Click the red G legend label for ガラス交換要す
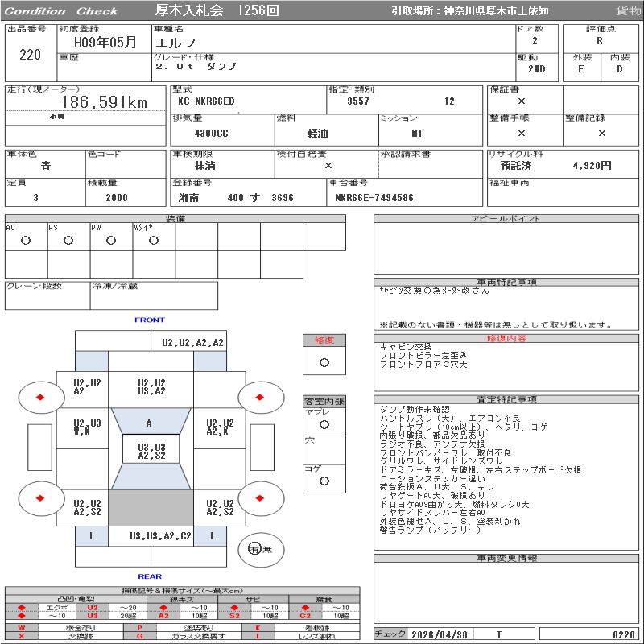 point(139,636)
